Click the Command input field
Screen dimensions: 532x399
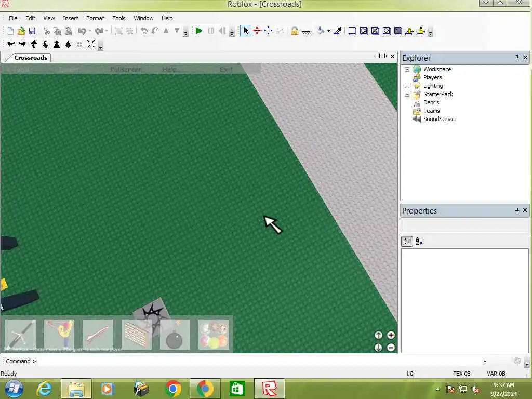pos(259,361)
